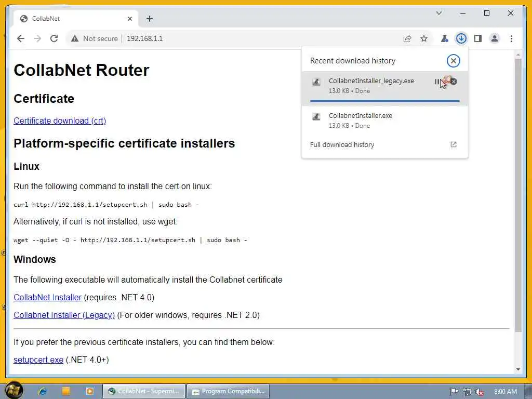The image size is (532, 399).
Task: Click the downloads toolbar icon
Action: coord(461,38)
